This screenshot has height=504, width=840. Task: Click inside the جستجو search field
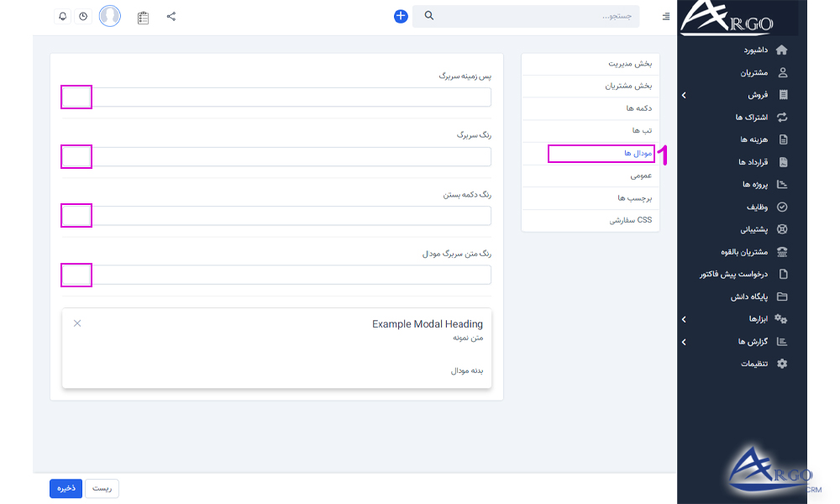(x=529, y=16)
